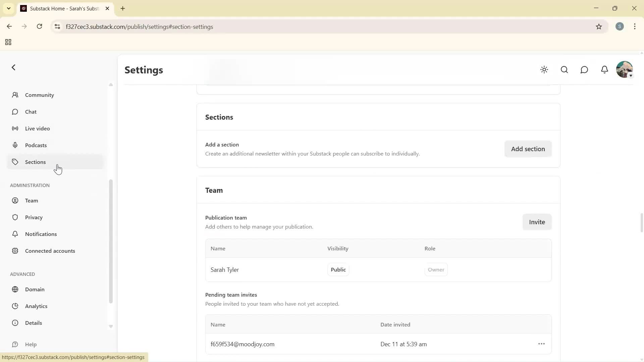Click Invite to add team members
644x362 pixels.
point(537,222)
